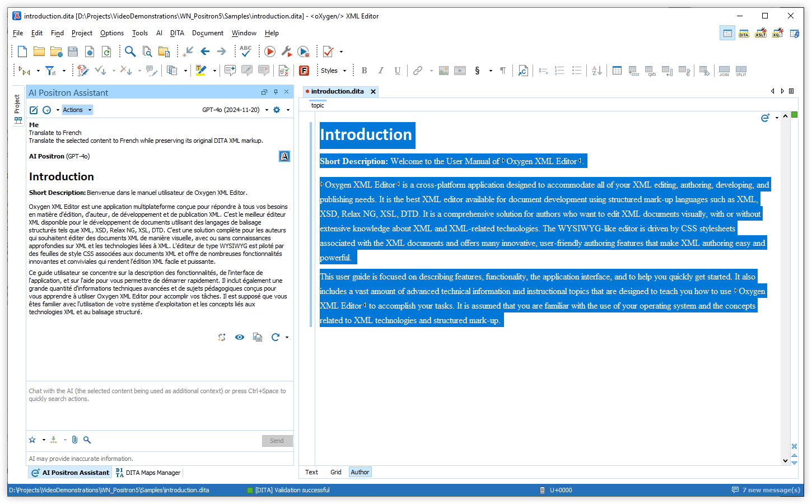The image size is (812, 504).
Task: Click the SPLIT cells icon
Action: (741, 71)
